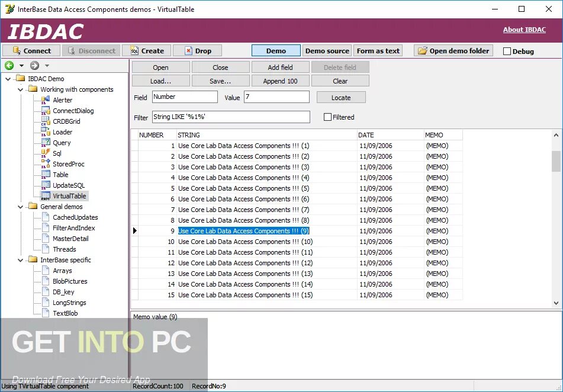Click the Add field button
This screenshot has height=392, width=563.
click(x=281, y=68)
